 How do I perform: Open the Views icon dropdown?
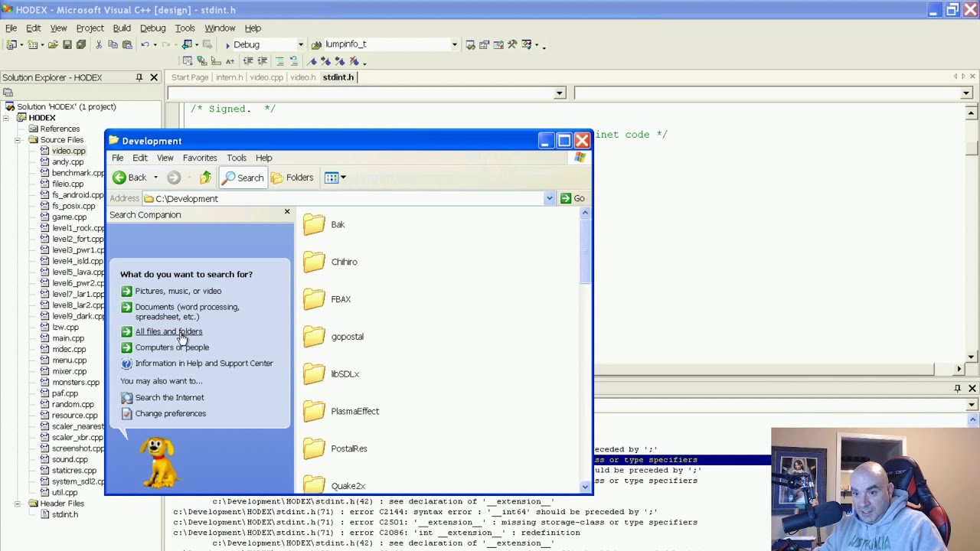pos(335,178)
